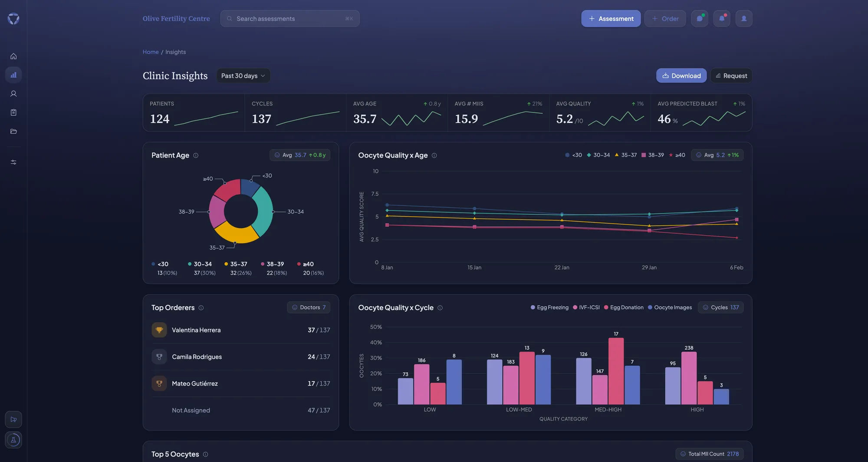The image size is (868, 462).
Task: Click the Download button
Action: pyautogui.click(x=681, y=76)
